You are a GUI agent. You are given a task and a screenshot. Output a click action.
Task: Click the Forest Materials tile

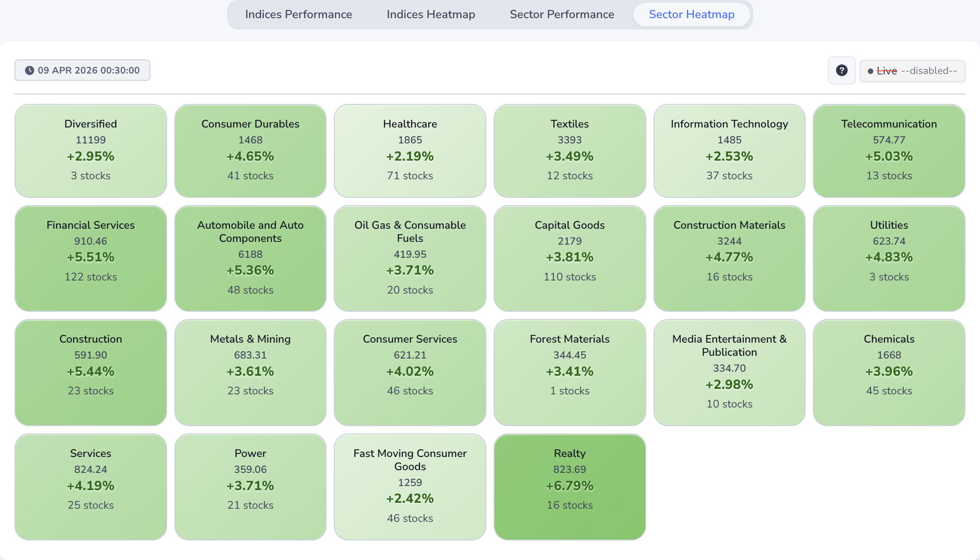pos(569,372)
